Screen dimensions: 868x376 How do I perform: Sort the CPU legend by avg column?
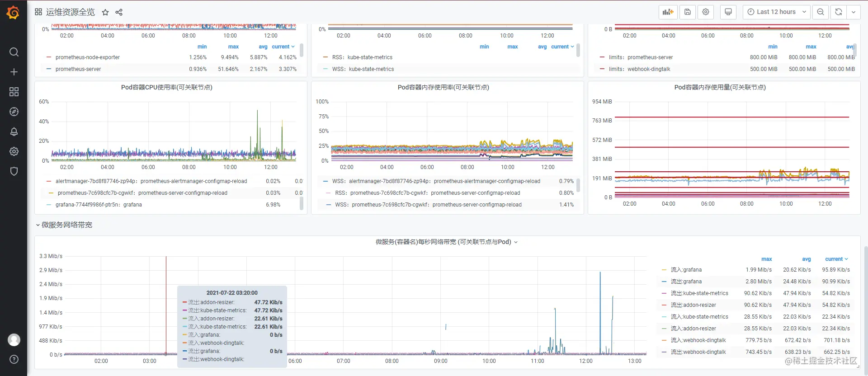pos(263,47)
